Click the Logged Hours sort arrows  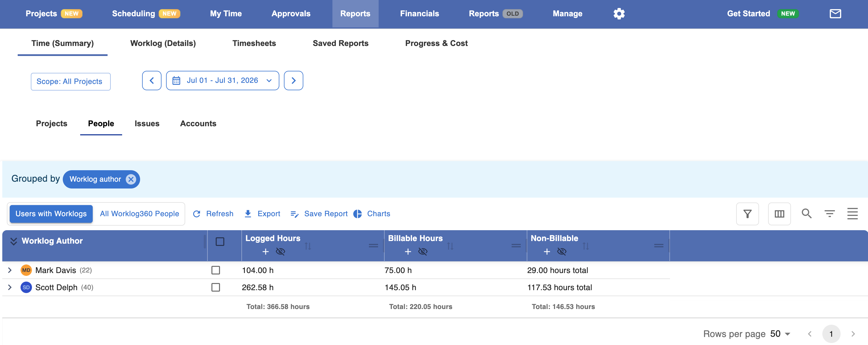(x=308, y=246)
